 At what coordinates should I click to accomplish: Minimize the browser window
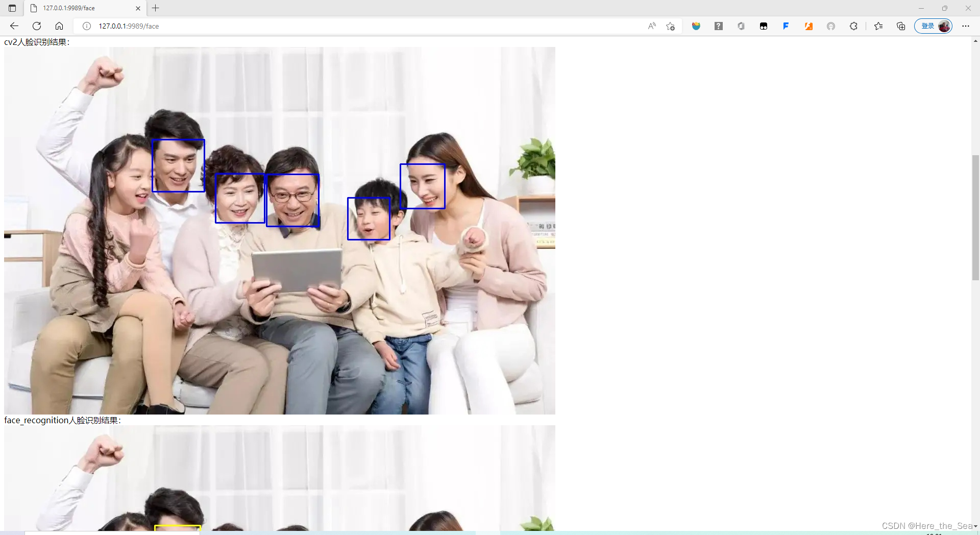coord(921,8)
